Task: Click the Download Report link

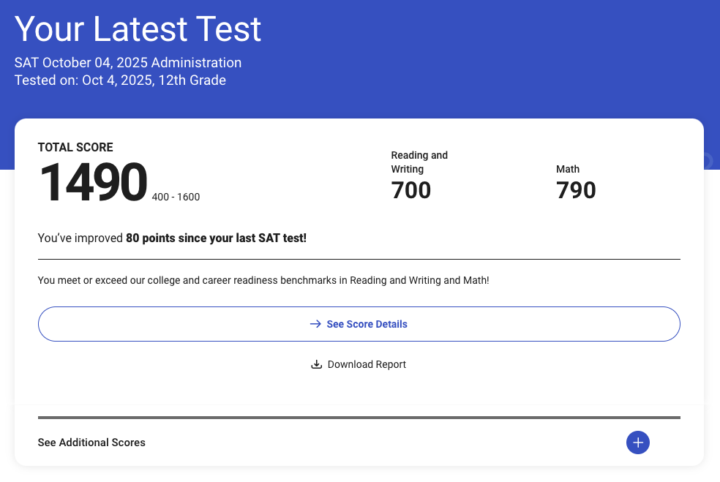Action: click(x=366, y=365)
